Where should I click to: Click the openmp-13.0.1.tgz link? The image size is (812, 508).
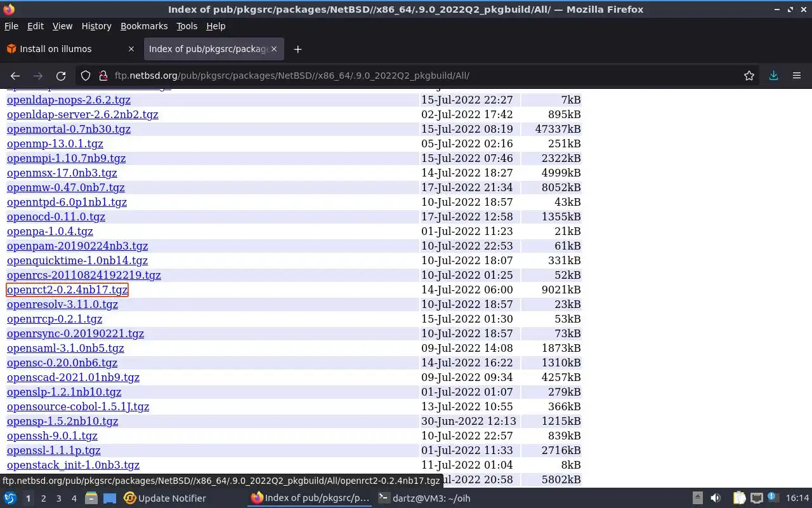point(55,144)
